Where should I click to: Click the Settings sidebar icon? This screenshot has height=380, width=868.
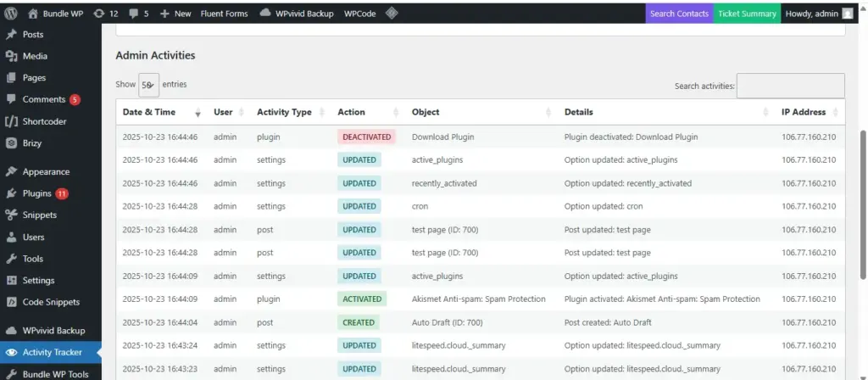point(11,280)
